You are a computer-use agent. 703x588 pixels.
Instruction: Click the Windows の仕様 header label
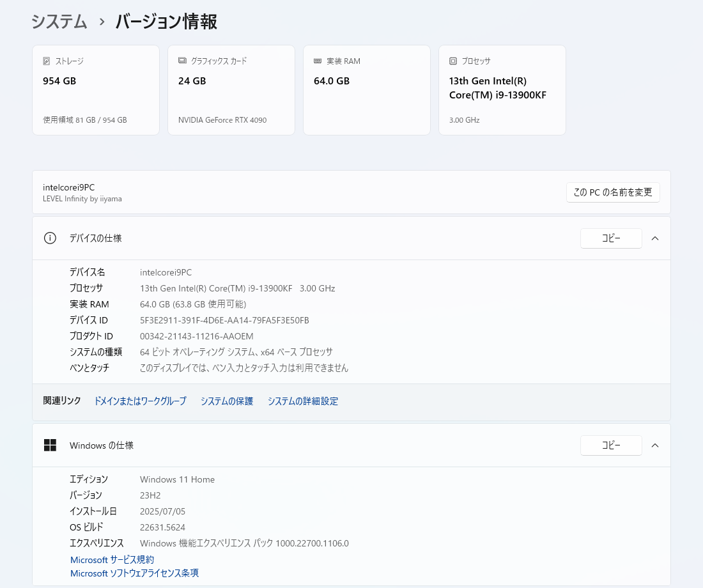[x=102, y=445]
